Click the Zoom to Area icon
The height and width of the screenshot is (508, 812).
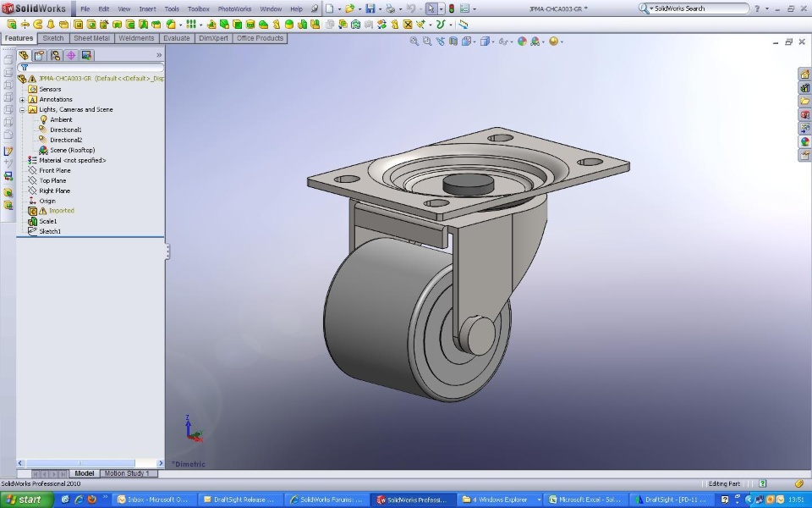tap(427, 41)
